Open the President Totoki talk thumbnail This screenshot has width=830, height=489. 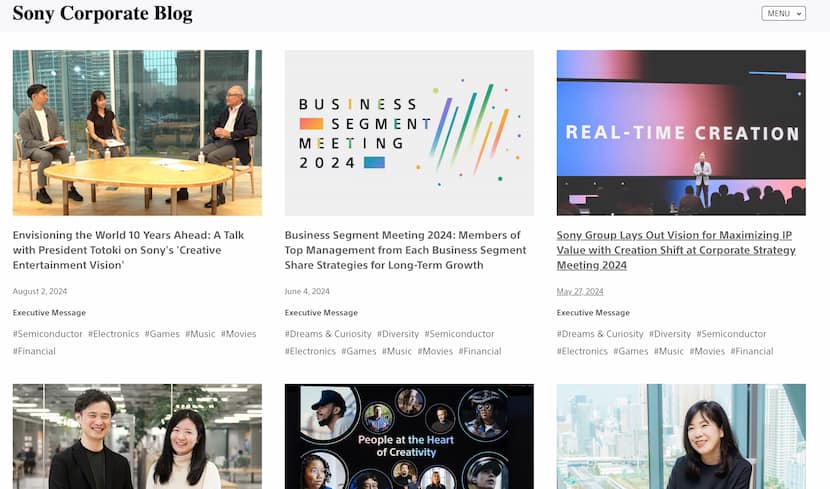coord(137,133)
